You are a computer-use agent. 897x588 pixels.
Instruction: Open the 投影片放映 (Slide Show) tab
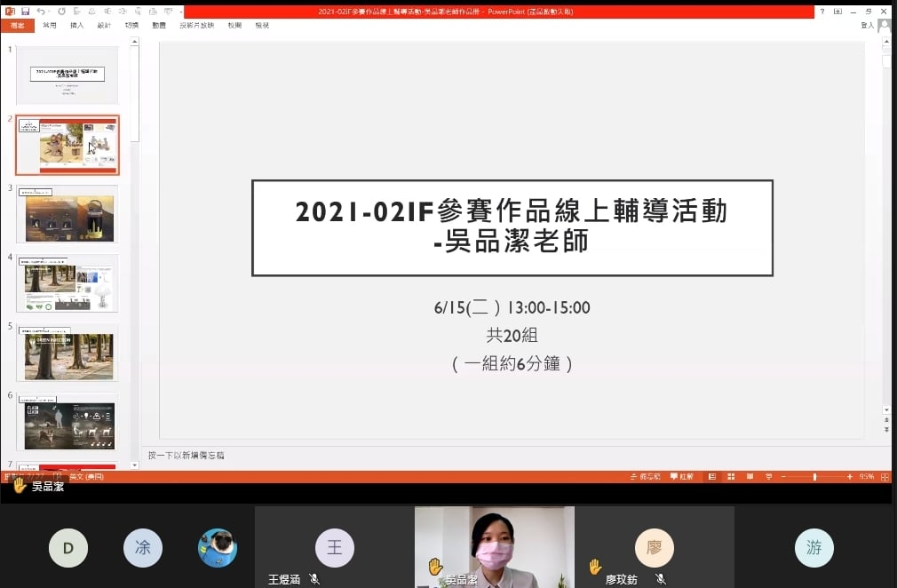(x=196, y=26)
